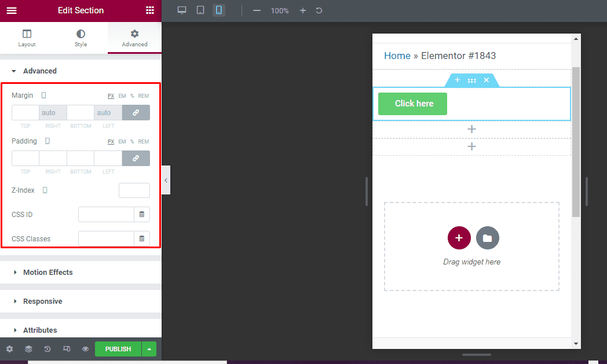Switch to Desktop preview mode
The image size is (607, 364).
[181, 10]
